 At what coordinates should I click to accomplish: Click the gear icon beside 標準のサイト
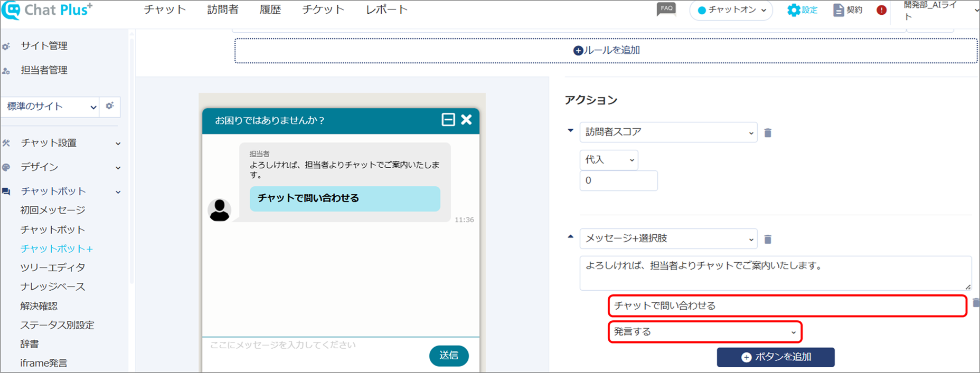click(110, 106)
